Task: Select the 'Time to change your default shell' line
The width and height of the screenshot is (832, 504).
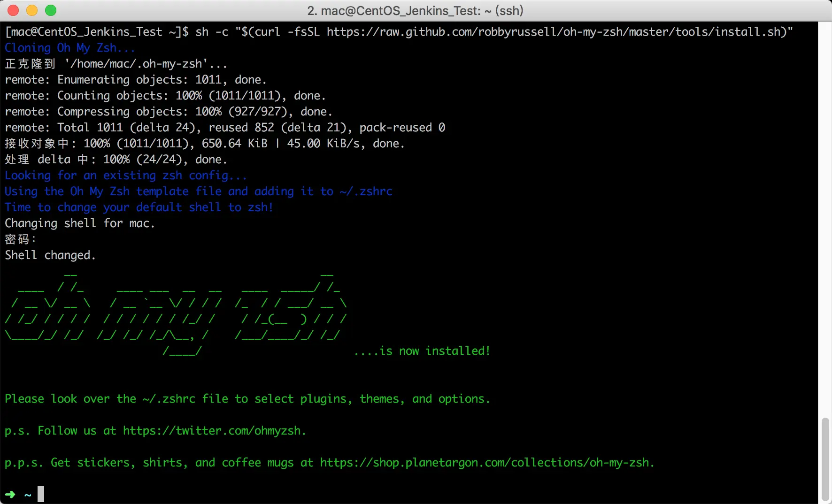Action: (x=139, y=207)
